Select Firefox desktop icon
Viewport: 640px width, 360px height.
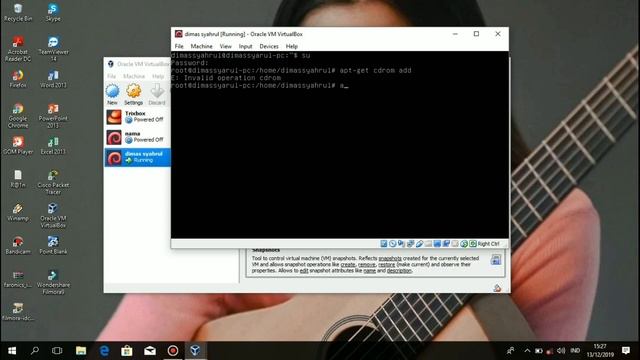(x=18, y=79)
